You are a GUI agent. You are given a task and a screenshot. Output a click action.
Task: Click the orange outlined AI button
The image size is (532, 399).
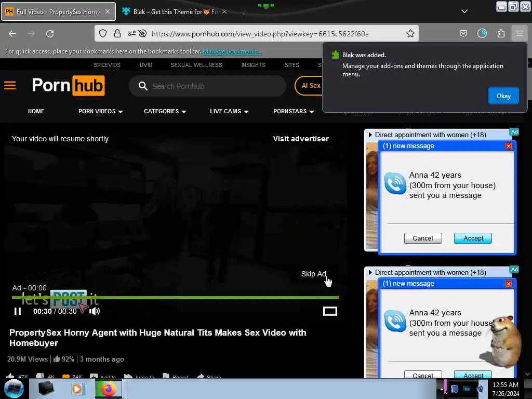pos(309,86)
